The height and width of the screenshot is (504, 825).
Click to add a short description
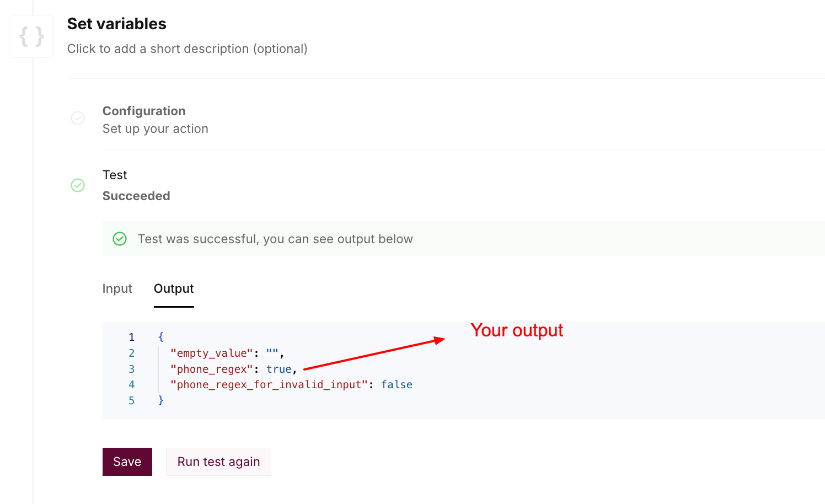tap(187, 49)
